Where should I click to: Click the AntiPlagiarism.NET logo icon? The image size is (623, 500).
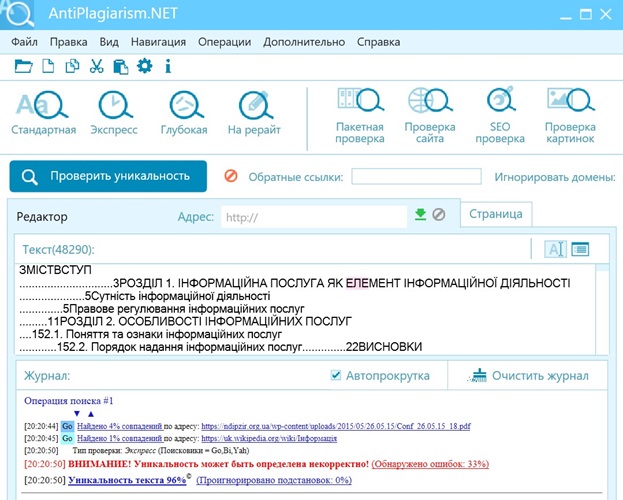[x=17, y=14]
